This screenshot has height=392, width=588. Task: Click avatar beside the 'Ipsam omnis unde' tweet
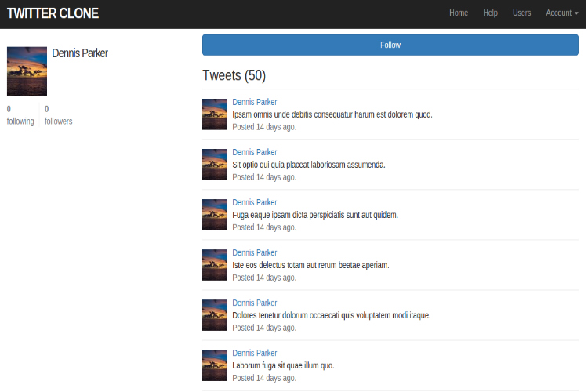(215, 114)
